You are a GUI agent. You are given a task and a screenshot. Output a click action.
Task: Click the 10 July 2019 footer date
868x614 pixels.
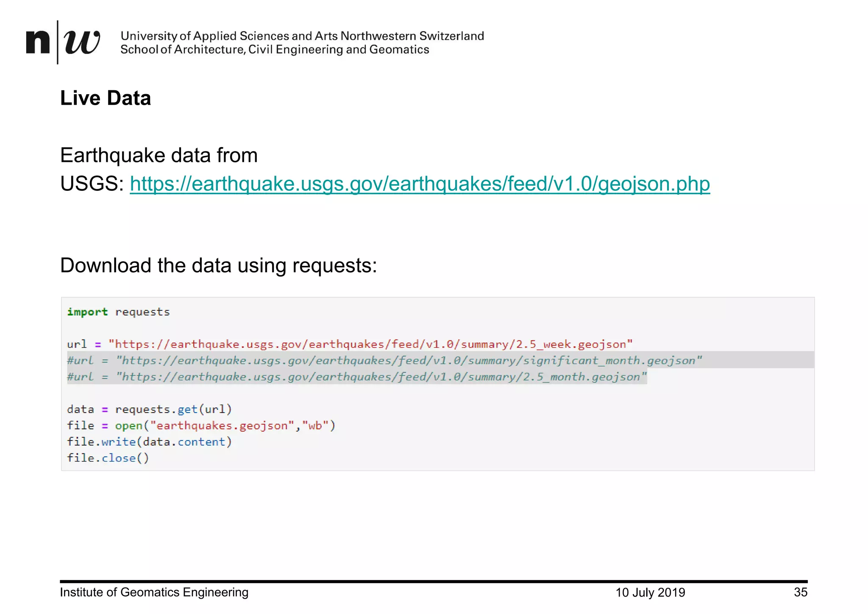pos(650,592)
